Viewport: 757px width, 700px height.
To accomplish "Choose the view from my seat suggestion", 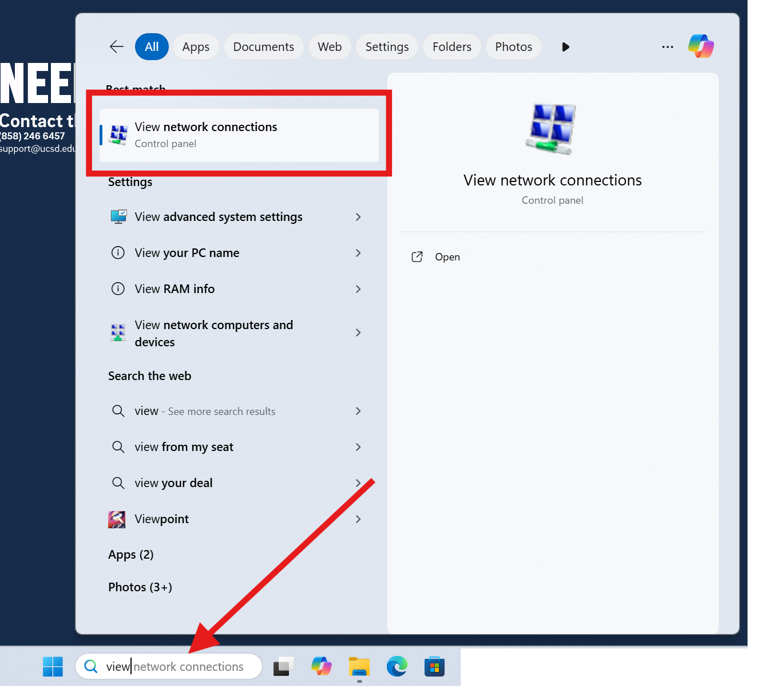I will click(x=184, y=447).
